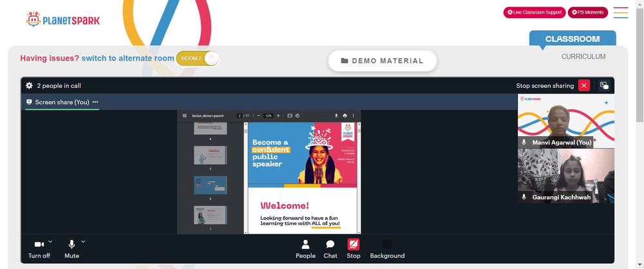Screen dimensions: 644x269
Task: Click the Welcome! heading on slide
Action: coord(285,205)
